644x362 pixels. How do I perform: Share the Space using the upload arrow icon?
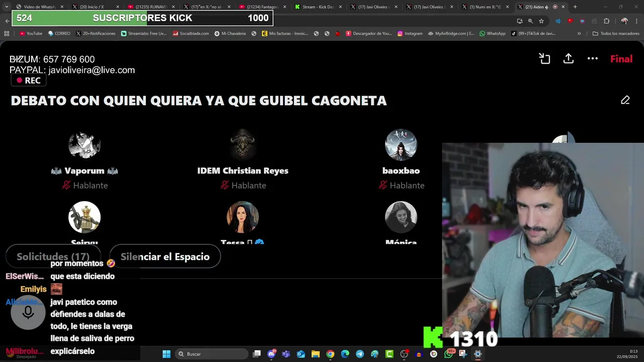click(x=569, y=59)
